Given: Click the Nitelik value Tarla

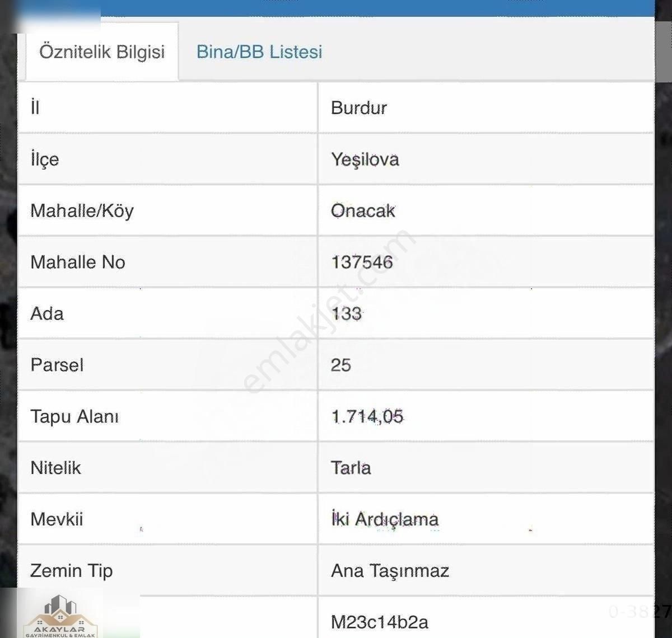Looking at the screenshot, I should [351, 468].
